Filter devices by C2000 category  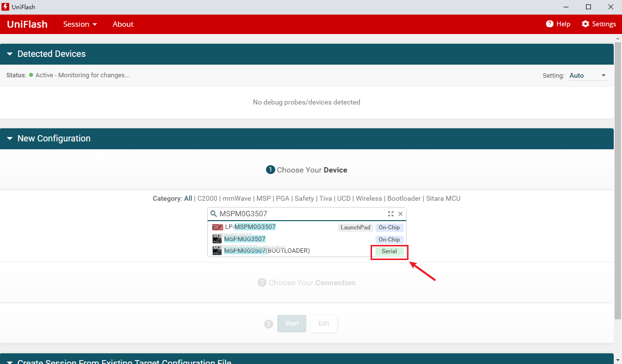point(207,198)
